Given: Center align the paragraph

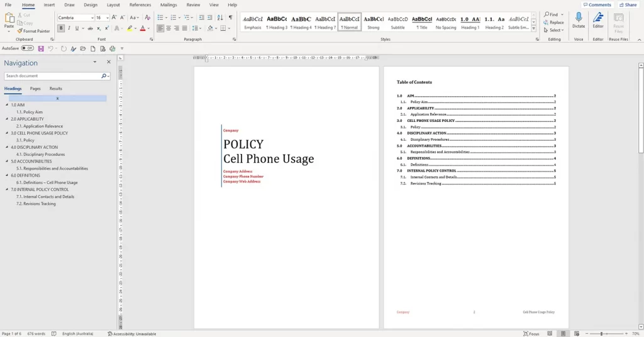Looking at the screenshot, I should 169,28.
